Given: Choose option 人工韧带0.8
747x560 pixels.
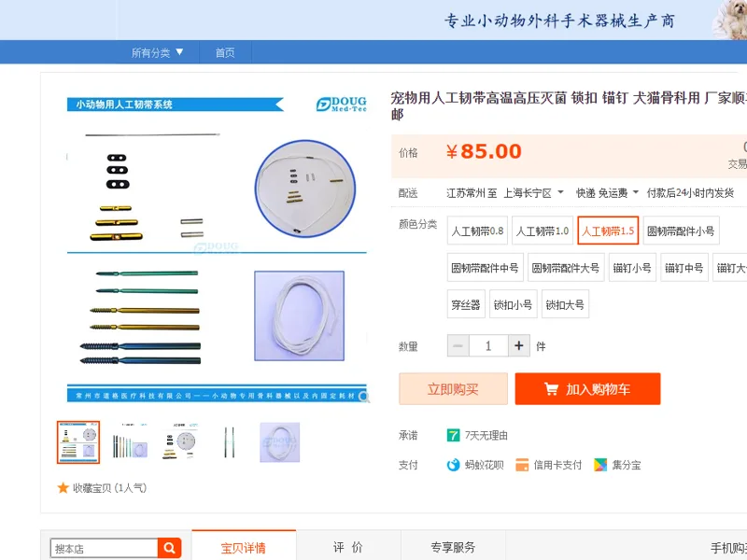Looking at the screenshot, I should pyautogui.click(x=477, y=231).
